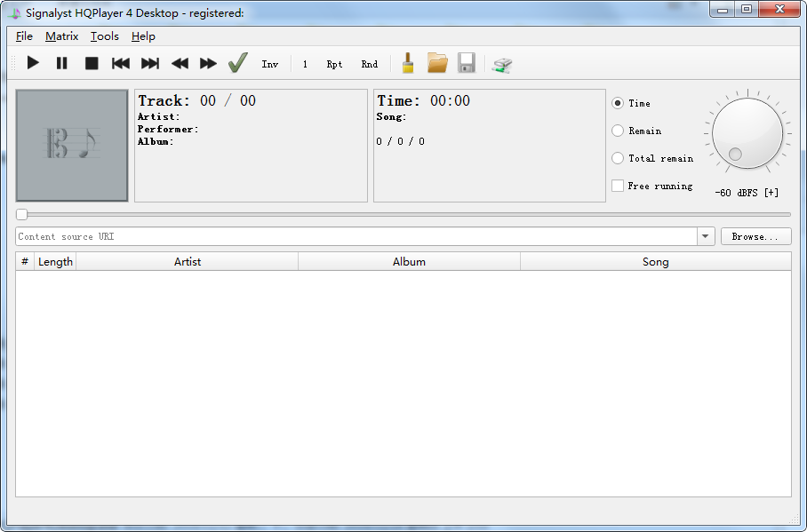Click the volume knob dial
Image resolution: width=807 pixels, height=532 pixels.
pos(747,133)
